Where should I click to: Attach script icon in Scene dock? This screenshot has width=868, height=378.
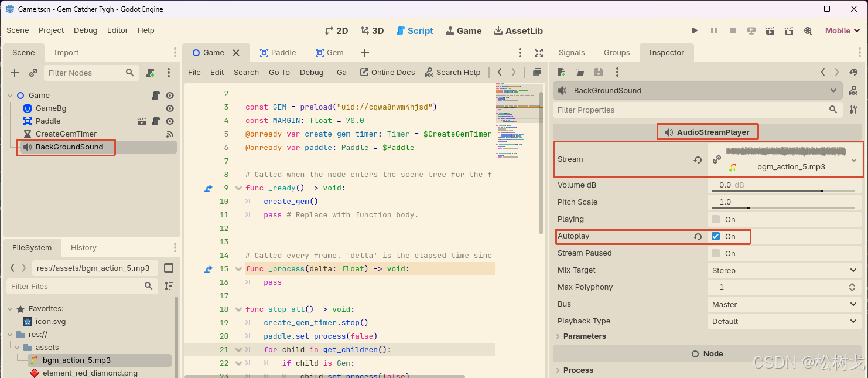[151, 73]
